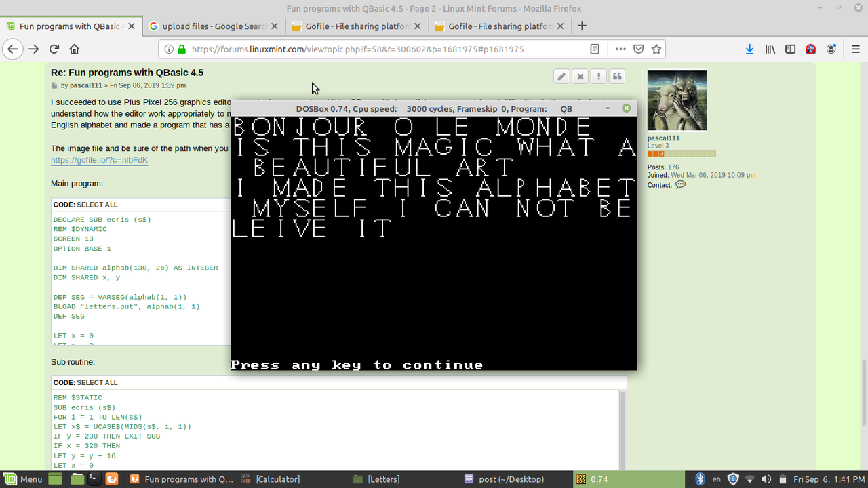Open the volume control in tray
868x488 pixels.
tap(766, 479)
